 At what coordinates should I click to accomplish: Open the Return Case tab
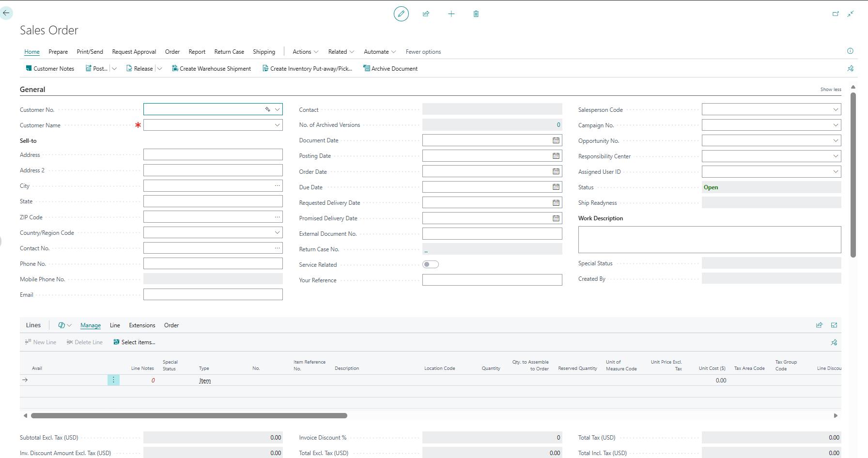[229, 52]
